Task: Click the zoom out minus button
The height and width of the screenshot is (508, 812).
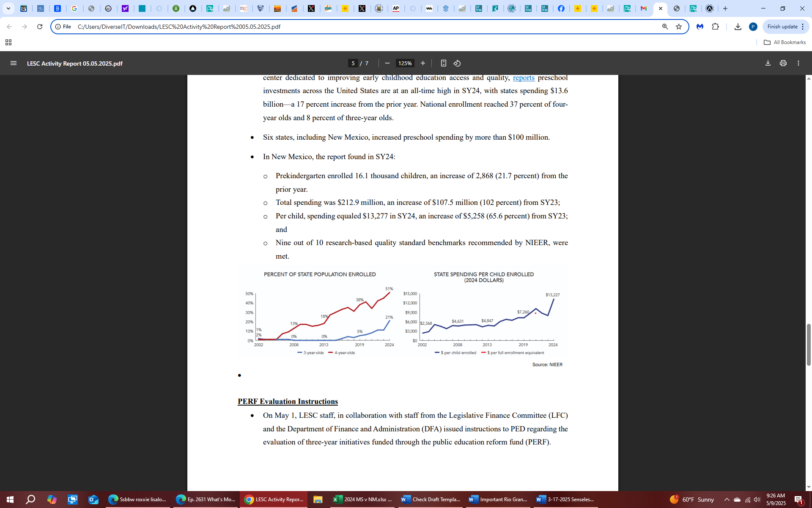Action: 387,63
